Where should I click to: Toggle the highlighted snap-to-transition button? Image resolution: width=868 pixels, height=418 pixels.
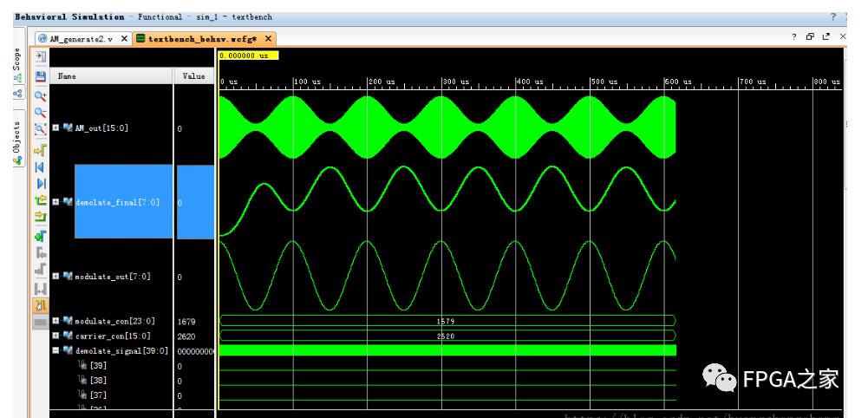40,305
